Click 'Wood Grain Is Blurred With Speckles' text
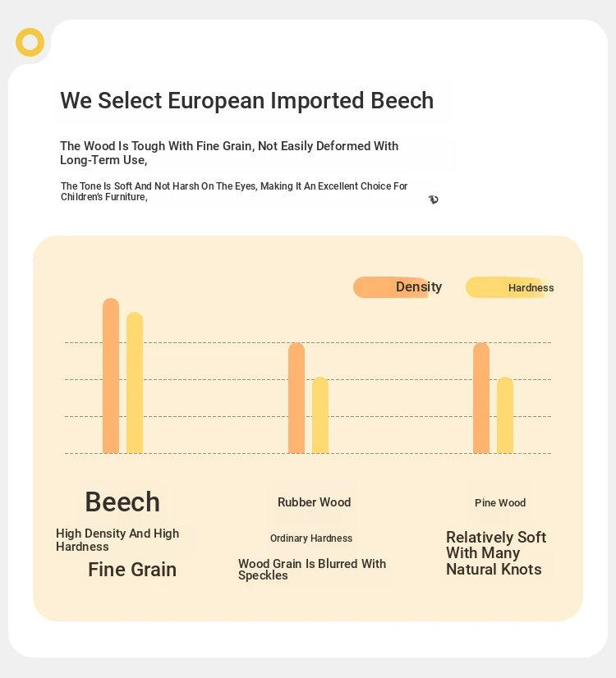This screenshot has height=678, width=616. coord(311,570)
